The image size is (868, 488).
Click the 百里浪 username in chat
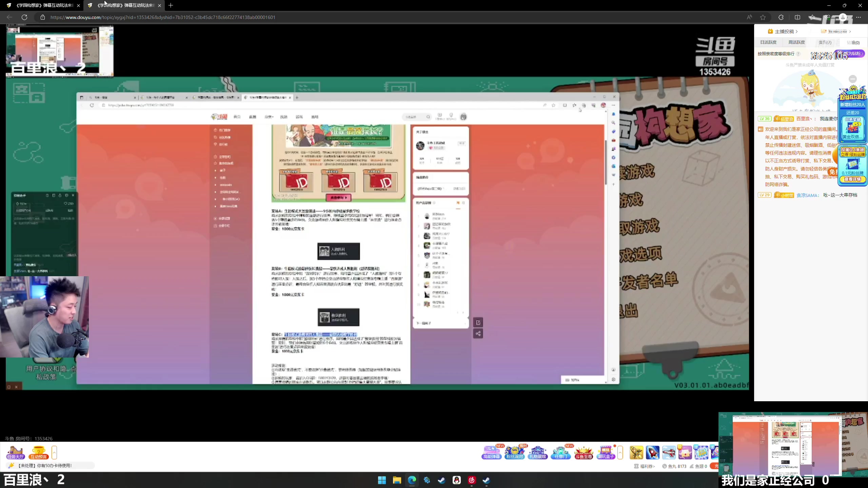coord(806,119)
